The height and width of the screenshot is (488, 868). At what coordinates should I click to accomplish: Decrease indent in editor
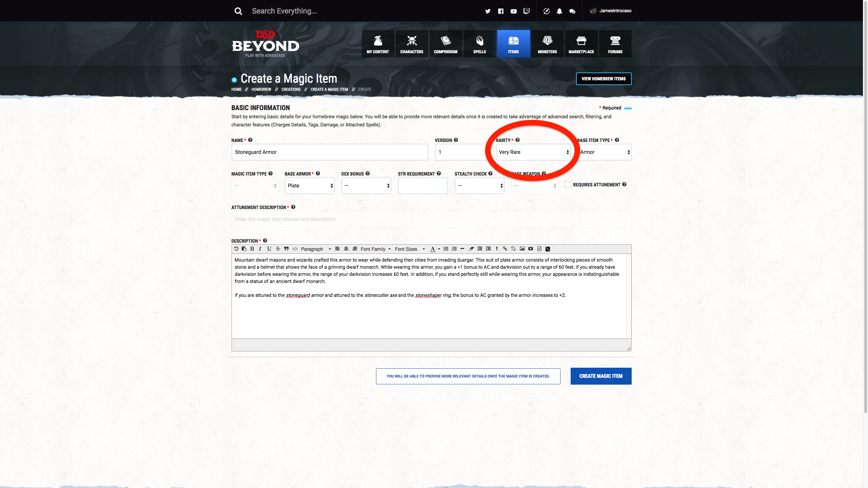click(480, 249)
